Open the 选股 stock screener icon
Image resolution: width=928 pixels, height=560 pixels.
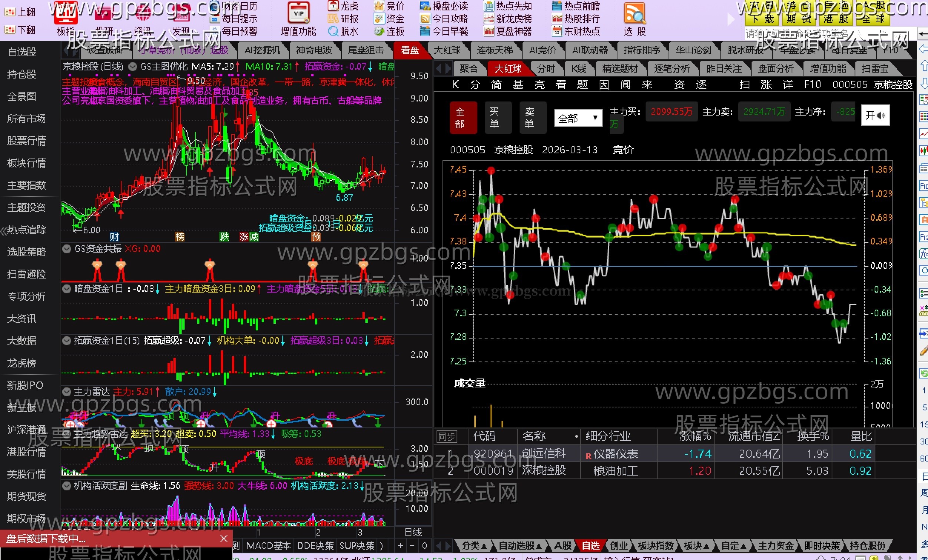[634, 14]
